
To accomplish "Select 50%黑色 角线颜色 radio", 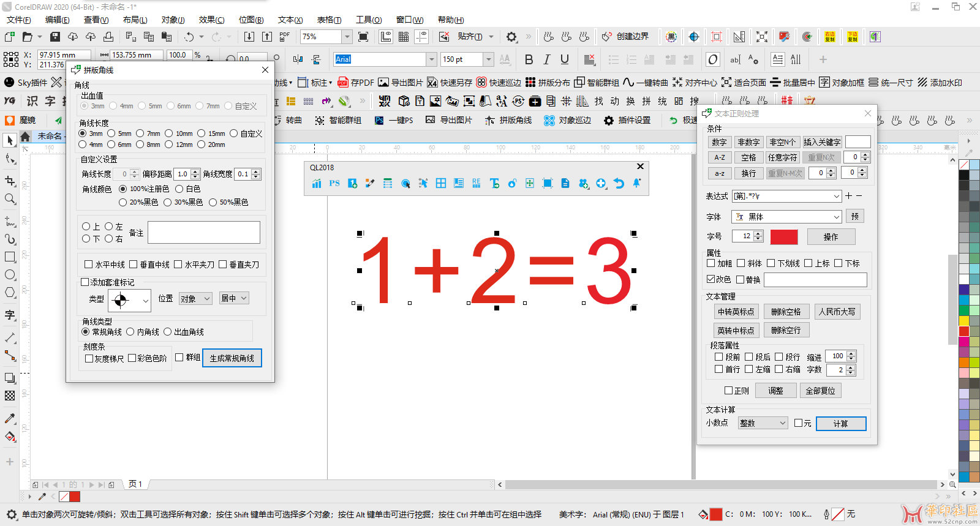I will 228,202.
